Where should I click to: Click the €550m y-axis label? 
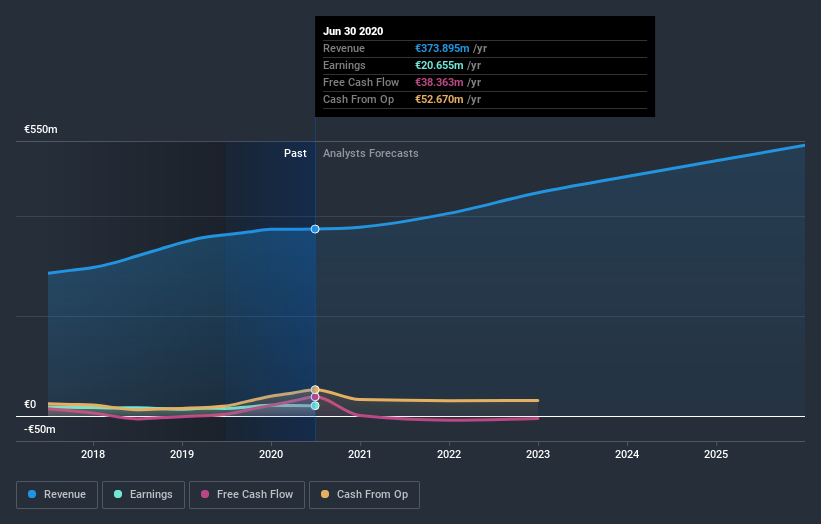[41, 129]
